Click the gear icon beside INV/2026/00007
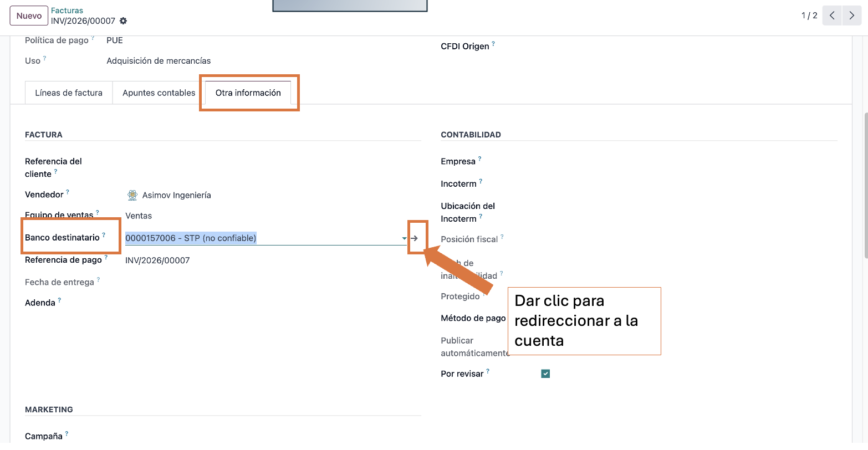This screenshot has height=450, width=868. tap(123, 21)
